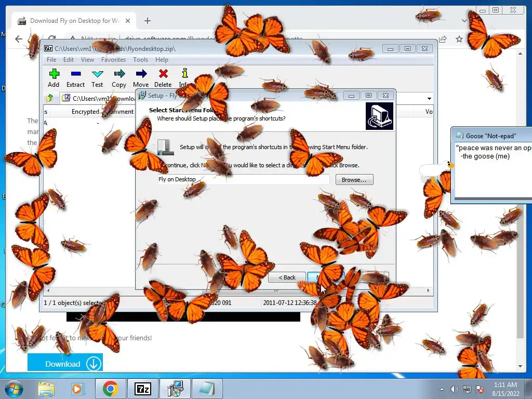Click the clock showing 1:11 AM

pyautogui.click(x=506, y=389)
